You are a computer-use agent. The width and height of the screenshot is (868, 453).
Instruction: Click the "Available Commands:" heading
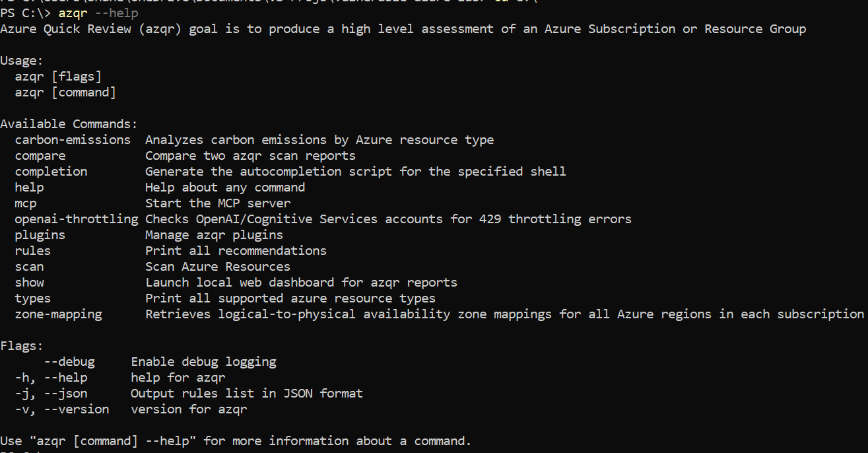pos(69,124)
